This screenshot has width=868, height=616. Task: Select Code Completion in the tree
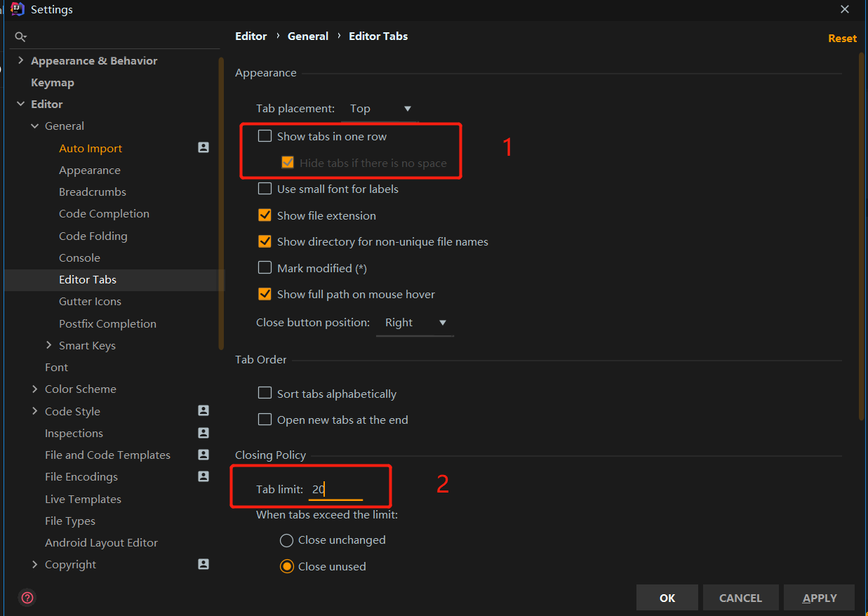[104, 213]
